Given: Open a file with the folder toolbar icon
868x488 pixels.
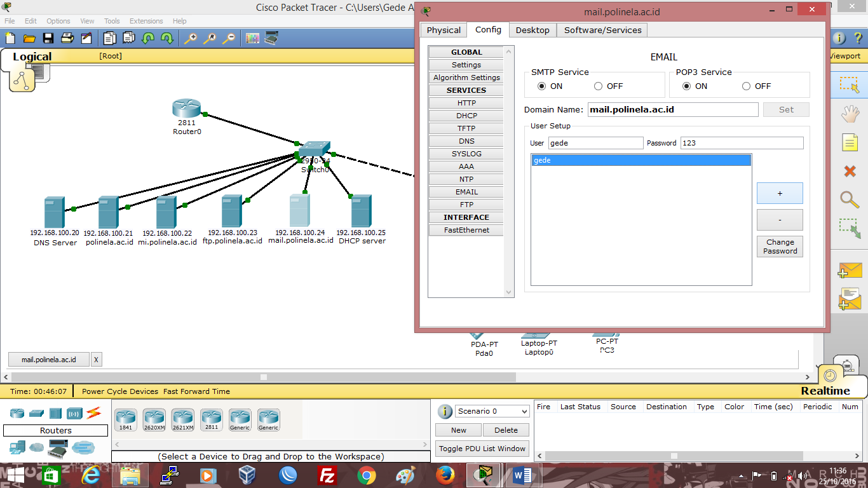Looking at the screenshot, I should pos(29,38).
